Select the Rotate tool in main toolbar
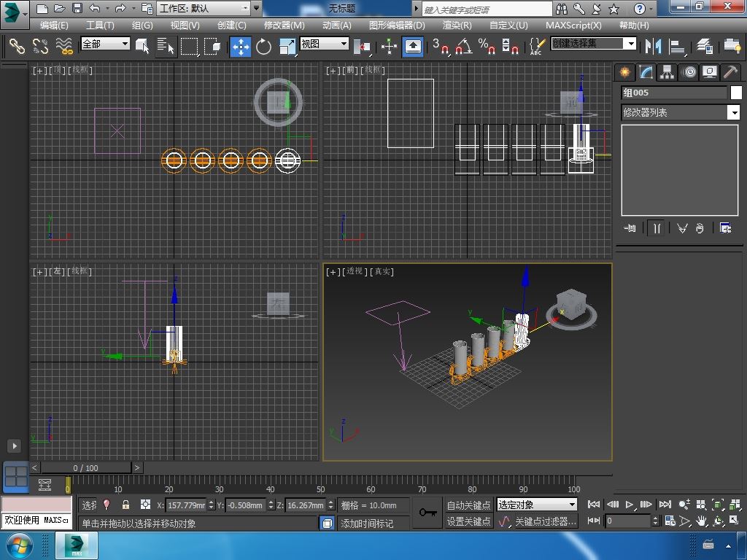 coord(263,47)
